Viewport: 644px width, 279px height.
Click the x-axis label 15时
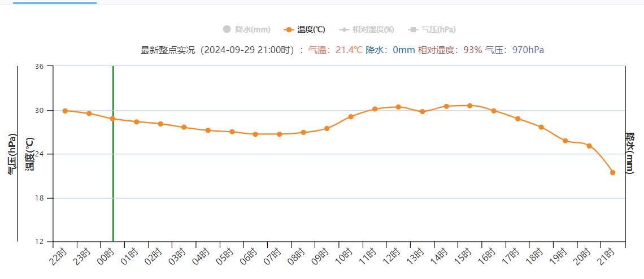464,257
